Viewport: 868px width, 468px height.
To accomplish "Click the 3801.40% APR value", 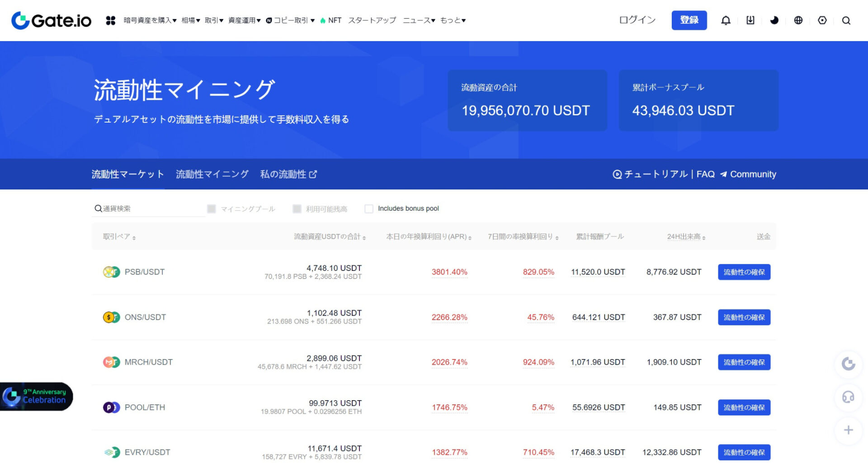I will (449, 272).
